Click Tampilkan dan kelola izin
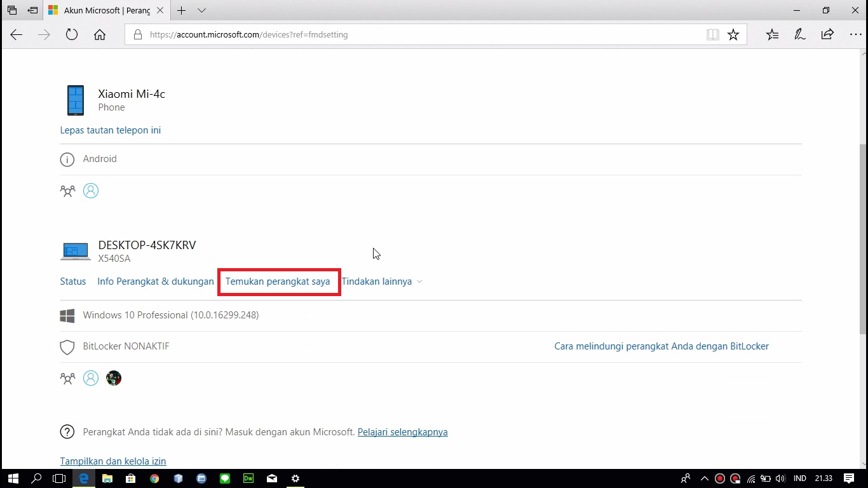868x488 pixels. [113, 461]
